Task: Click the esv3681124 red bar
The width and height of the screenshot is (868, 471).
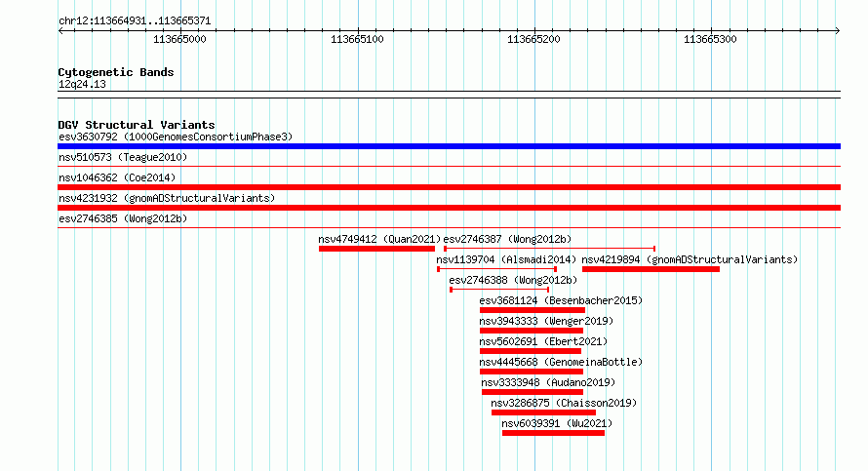Action: [533, 310]
